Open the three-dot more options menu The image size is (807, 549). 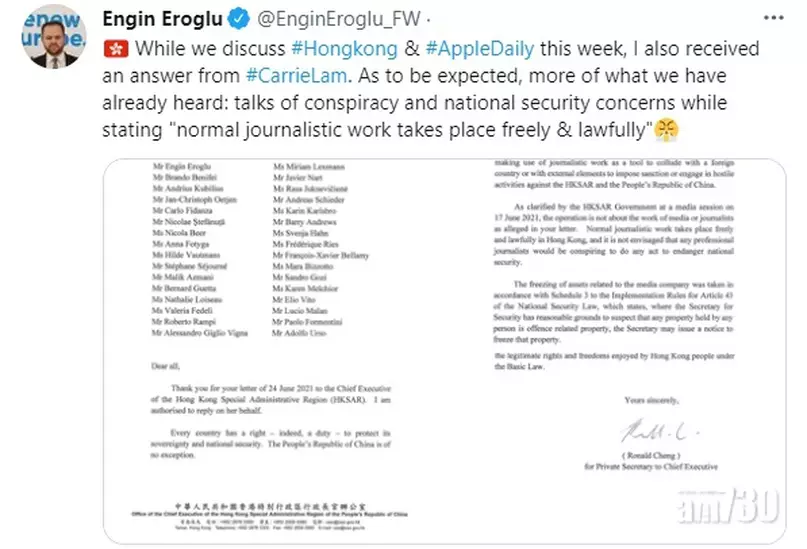click(773, 19)
